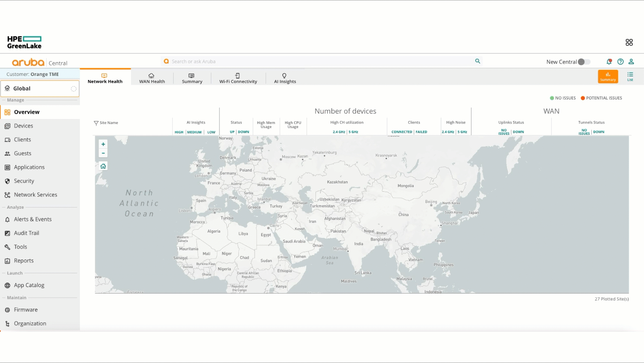Sort by AI Insights LOW
This screenshot has height=363, width=644.
point(211,132)
